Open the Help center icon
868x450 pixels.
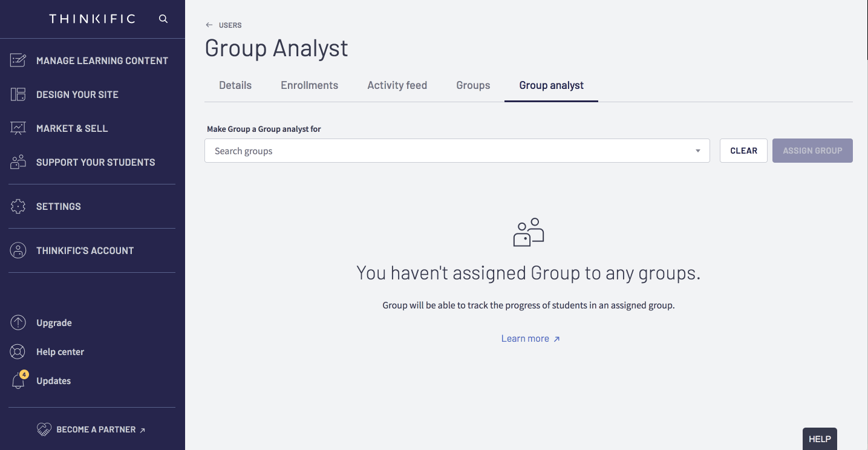(18, 351)
